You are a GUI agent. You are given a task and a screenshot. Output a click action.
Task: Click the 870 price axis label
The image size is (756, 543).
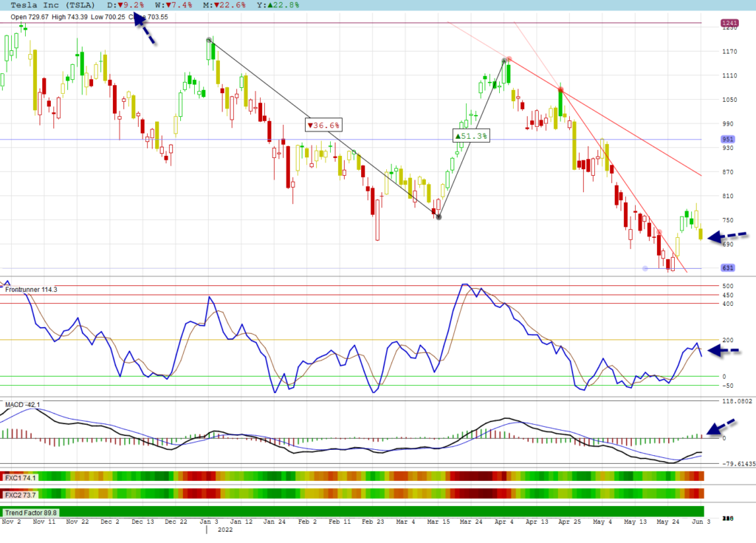click(x=727, y=172)
